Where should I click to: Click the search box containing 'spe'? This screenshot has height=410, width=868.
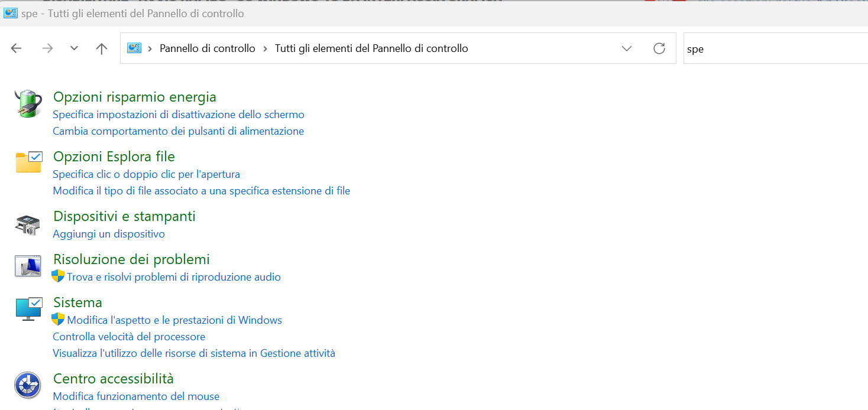pyautogui.click(x=776, y=48)
